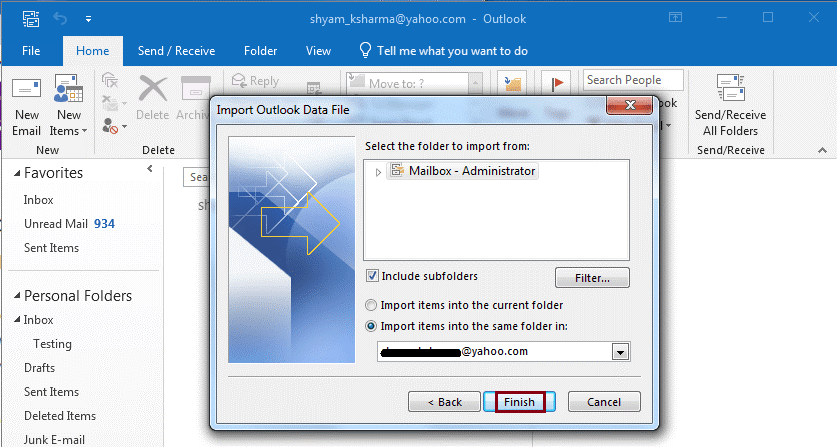Select Import items into the current folder
Viewport: 837px width, 447px height.
pos(370,305)
